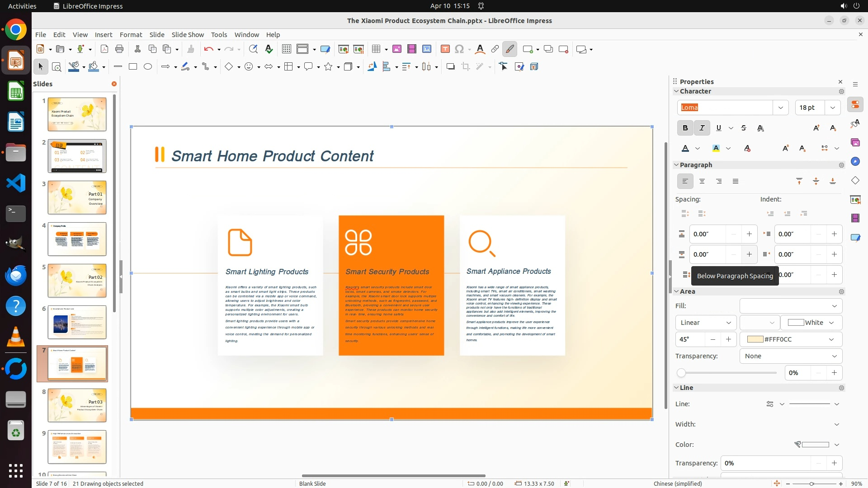Collapse the Area section in Properties
Viewport: 868px width, 488px height.
pyautogui.click(x=677, y=291)
